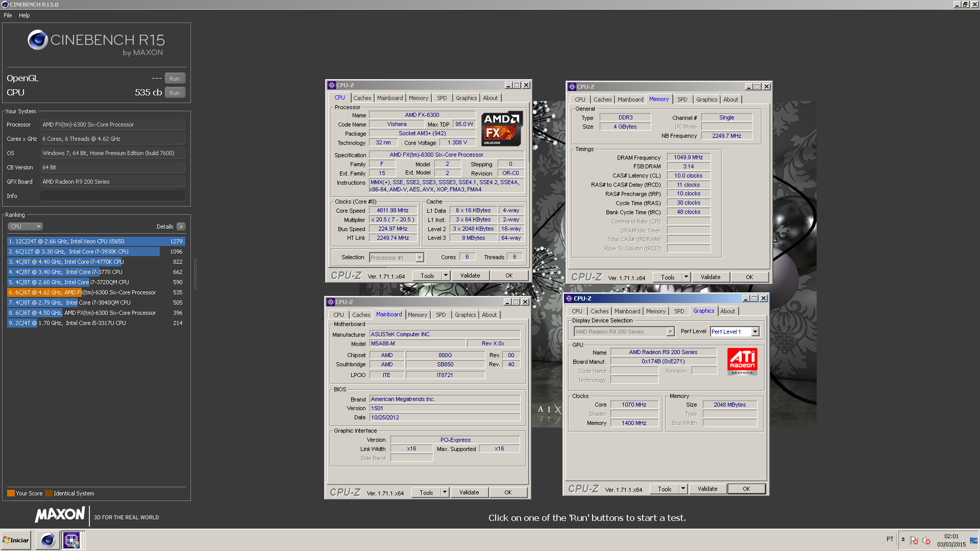
Task: Click the CPU-Z title icon in the Memory window
Action: (572, 87)
